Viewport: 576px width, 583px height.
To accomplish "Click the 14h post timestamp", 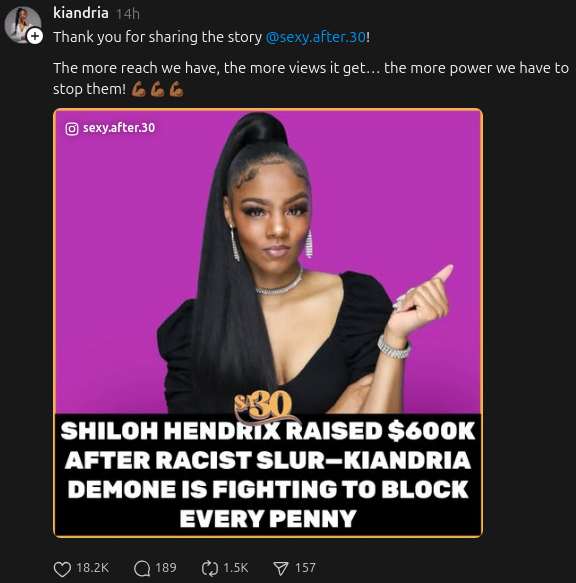I will click(128, 15).
